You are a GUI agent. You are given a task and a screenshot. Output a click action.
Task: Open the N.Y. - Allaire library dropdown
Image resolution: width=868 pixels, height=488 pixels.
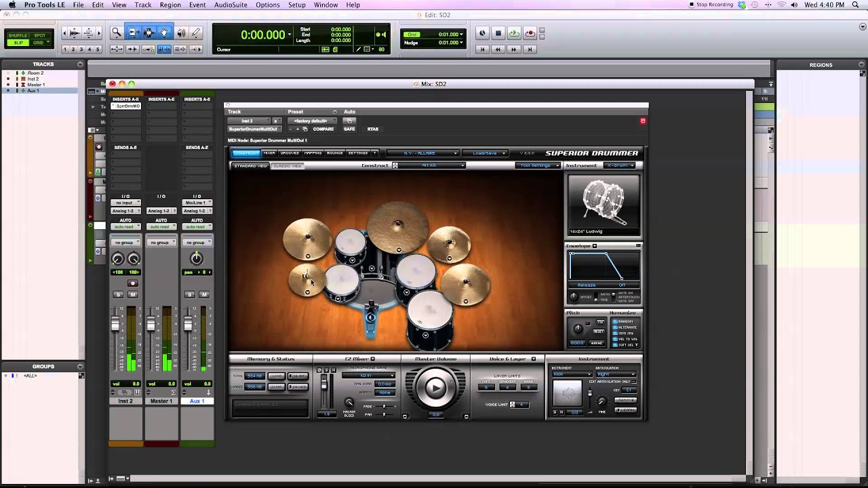[x=423, y=153]
